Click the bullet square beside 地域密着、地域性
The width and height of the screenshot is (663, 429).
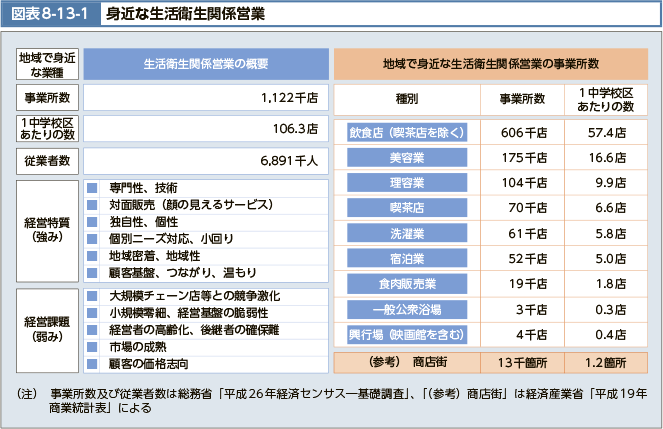click(x=92, y=255)
